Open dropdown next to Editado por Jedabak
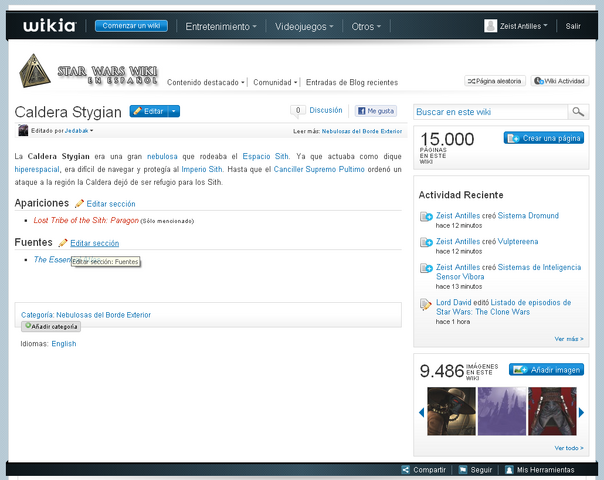 tap(91, 131)
